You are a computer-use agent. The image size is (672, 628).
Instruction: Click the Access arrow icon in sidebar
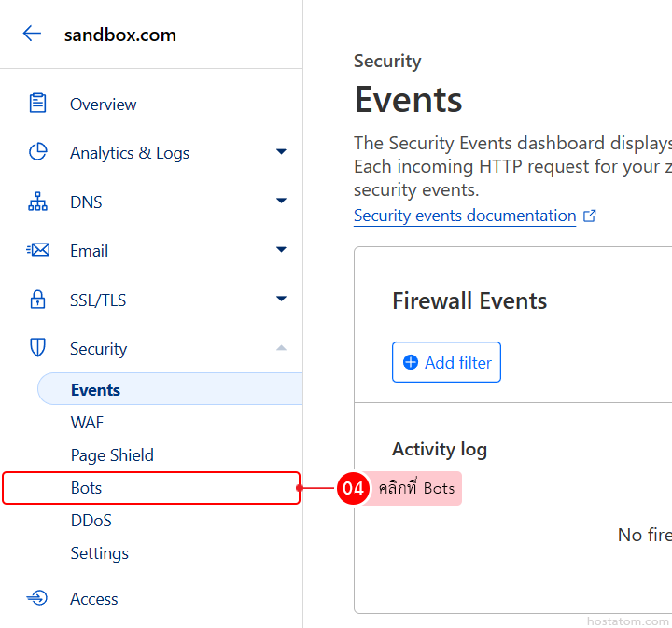click(37, 598)
